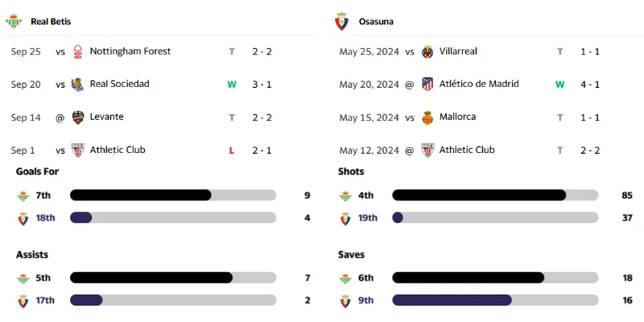Click the Betis Goals For progress bar

pyautogui.click(x=173, y=195)
